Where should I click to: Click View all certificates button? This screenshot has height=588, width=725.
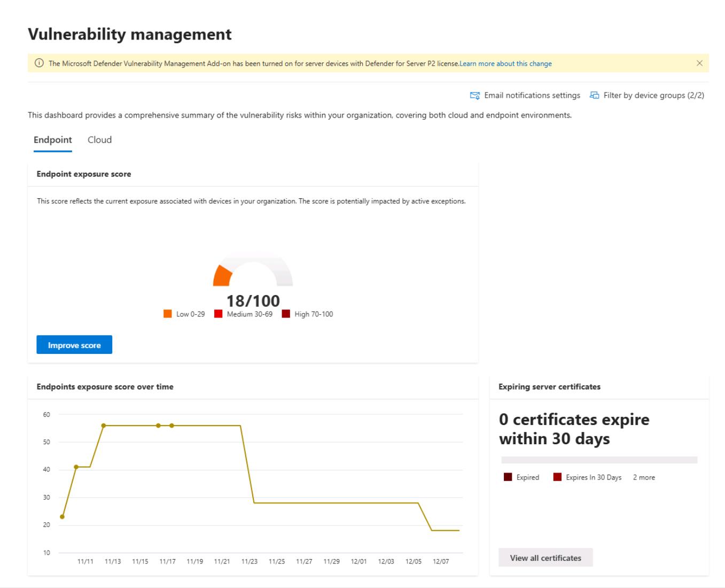pyautogui.click(x=545, y=558)
